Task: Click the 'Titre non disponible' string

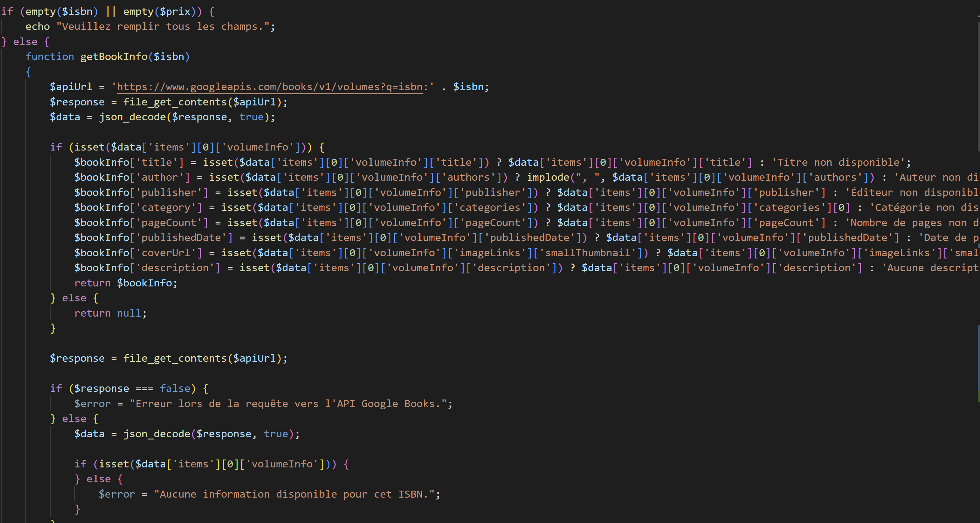Action: click(x=838, y=162)
